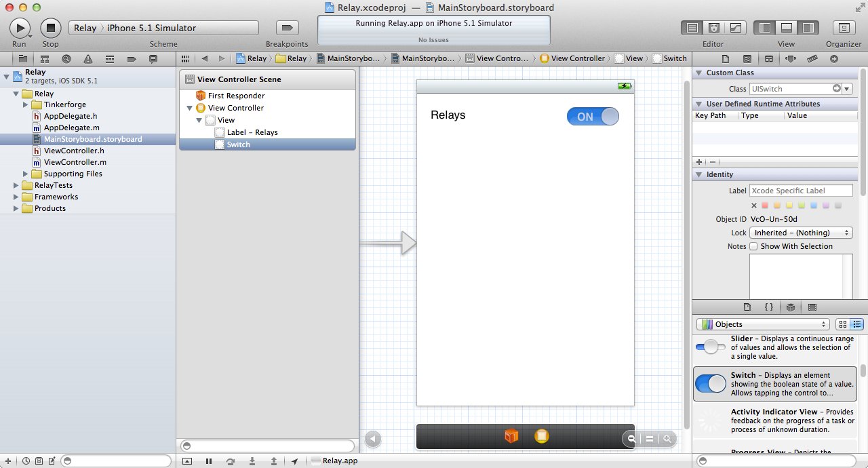Screen dimensions: 868x468
Task: Click the Step Over debug icon
Action: (231, 461)
